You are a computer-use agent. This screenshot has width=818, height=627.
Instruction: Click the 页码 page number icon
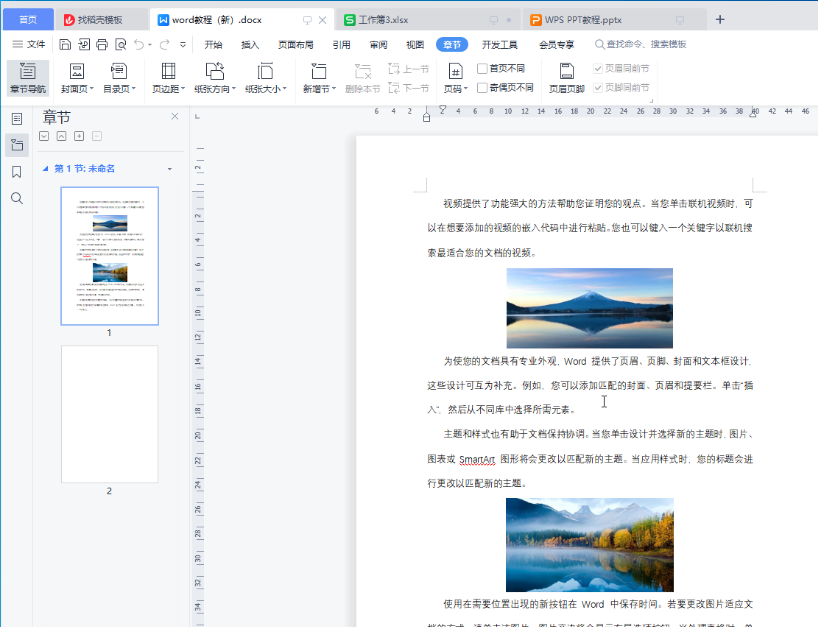[455, 71]
